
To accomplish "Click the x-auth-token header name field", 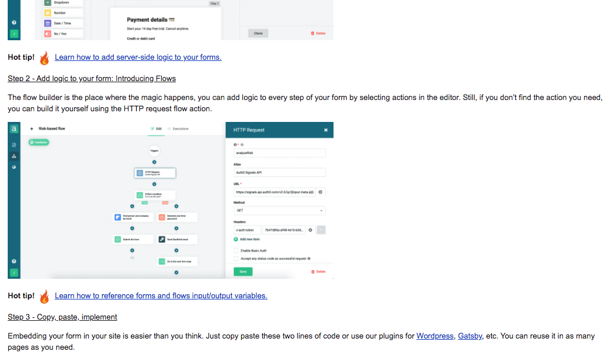I will pos(247,230).
